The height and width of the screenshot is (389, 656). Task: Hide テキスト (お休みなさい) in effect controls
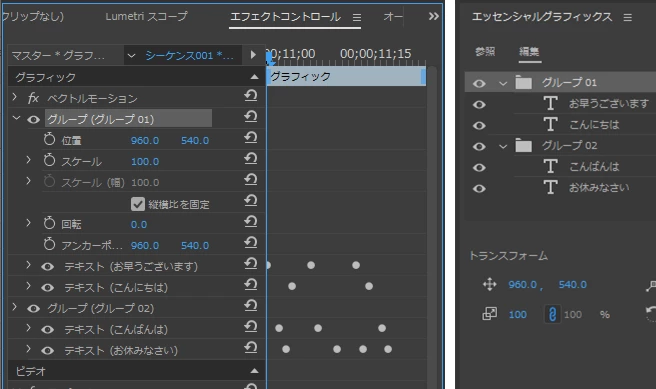coord(47,351)
